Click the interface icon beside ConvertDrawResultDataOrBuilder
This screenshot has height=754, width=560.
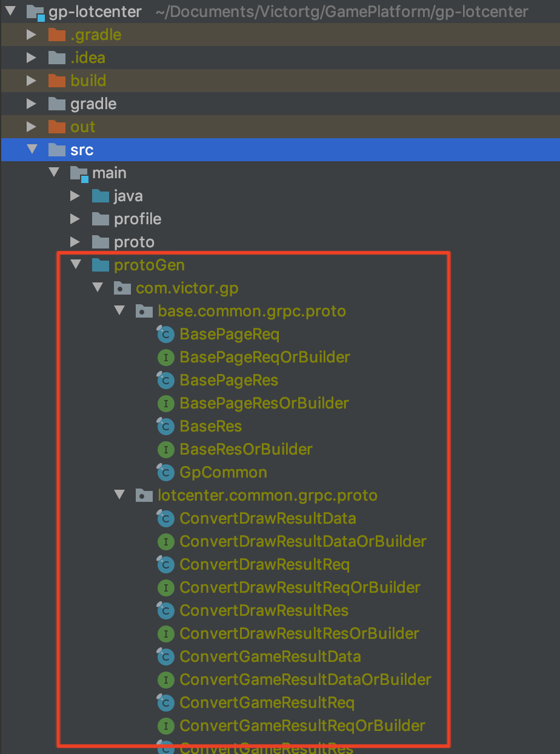pos(165,542)
